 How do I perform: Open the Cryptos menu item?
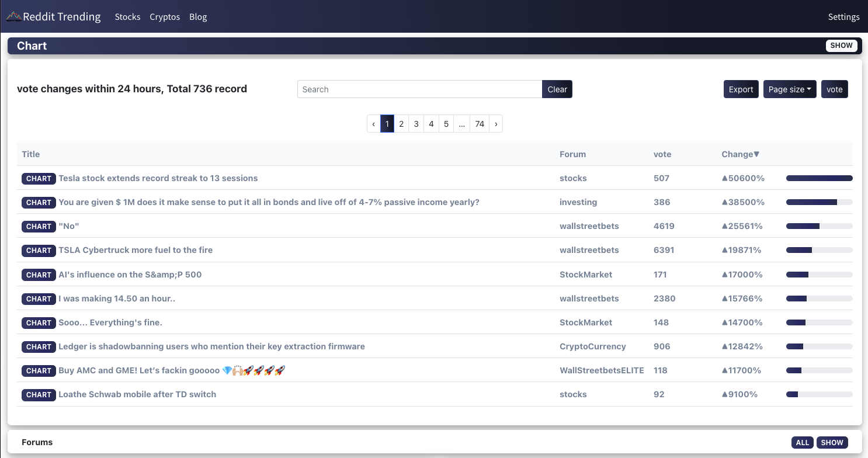pos(165,17)
